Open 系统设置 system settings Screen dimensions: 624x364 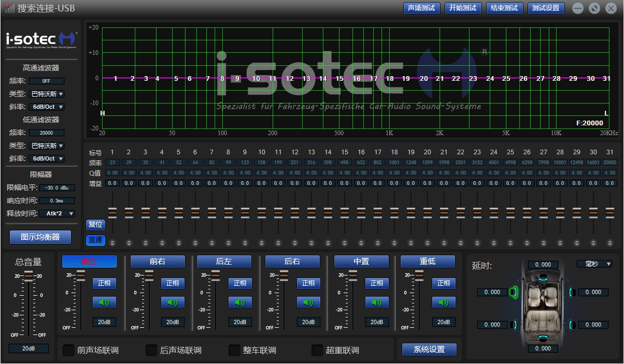click(429, 350)
